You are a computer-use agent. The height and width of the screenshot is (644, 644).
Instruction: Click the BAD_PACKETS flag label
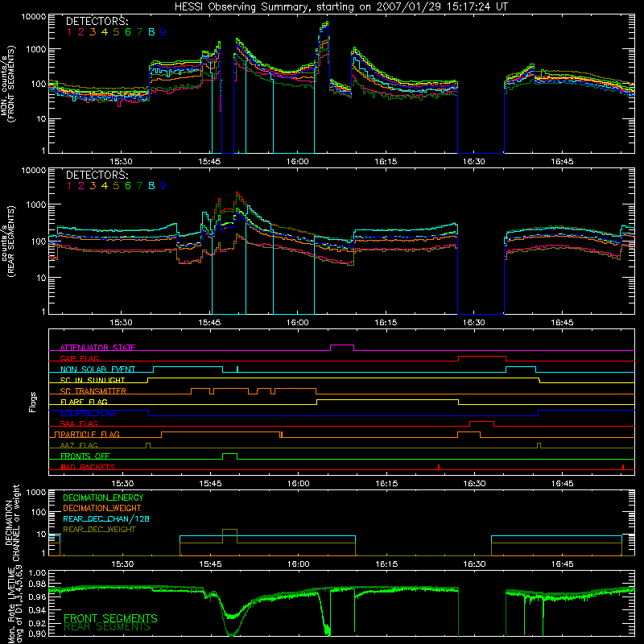point(88,467)
